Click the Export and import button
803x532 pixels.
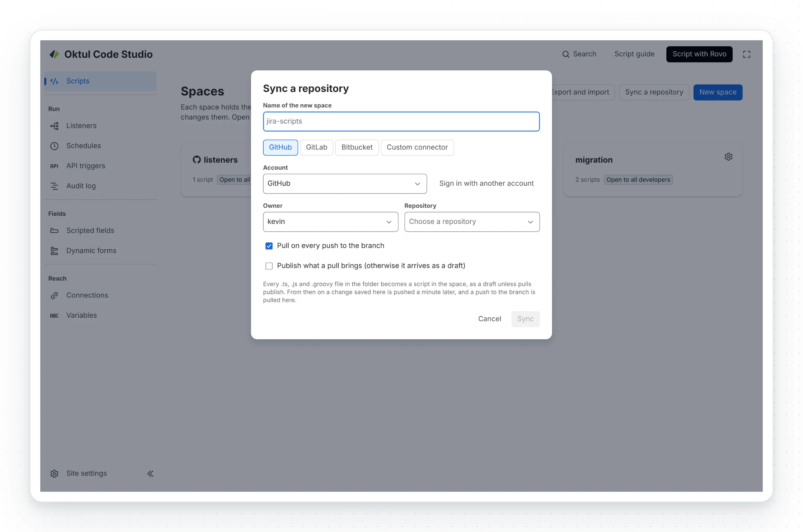[583, 92]
